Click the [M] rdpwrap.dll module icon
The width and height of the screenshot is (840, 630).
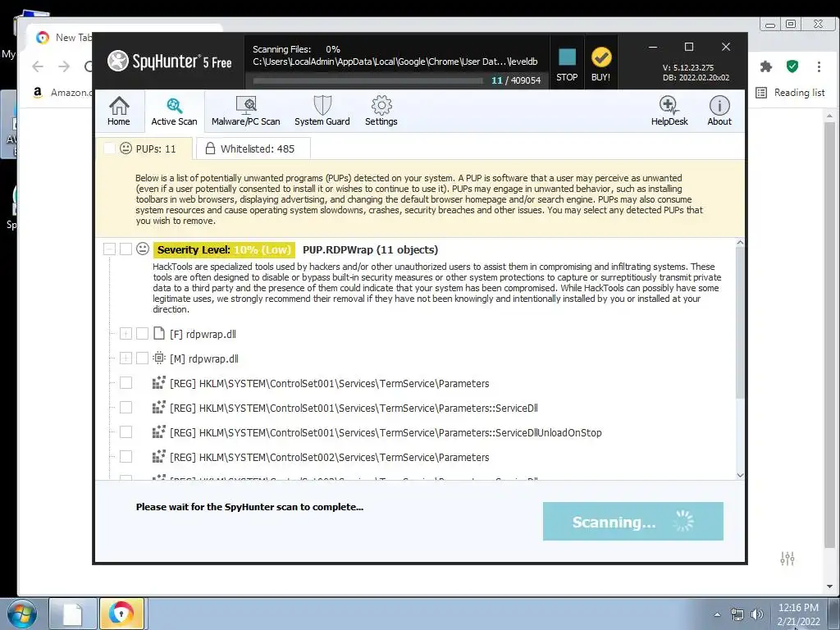click(x=158, y=358)
